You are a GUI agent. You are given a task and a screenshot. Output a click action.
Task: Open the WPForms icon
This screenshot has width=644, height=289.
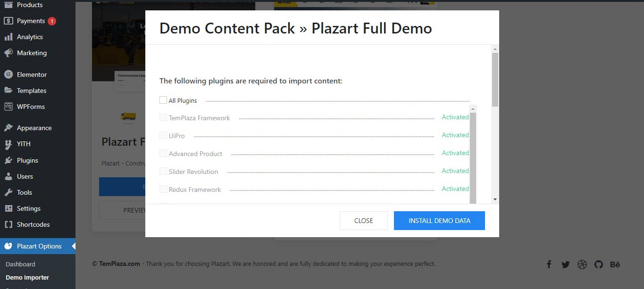(x=8, y=107)
